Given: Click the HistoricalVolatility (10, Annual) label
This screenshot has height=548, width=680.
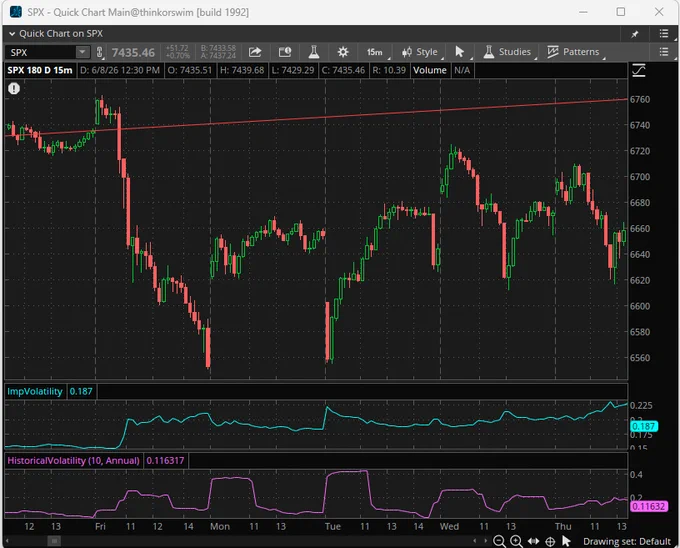Looking at the screenshot, I should pos(73,460).
